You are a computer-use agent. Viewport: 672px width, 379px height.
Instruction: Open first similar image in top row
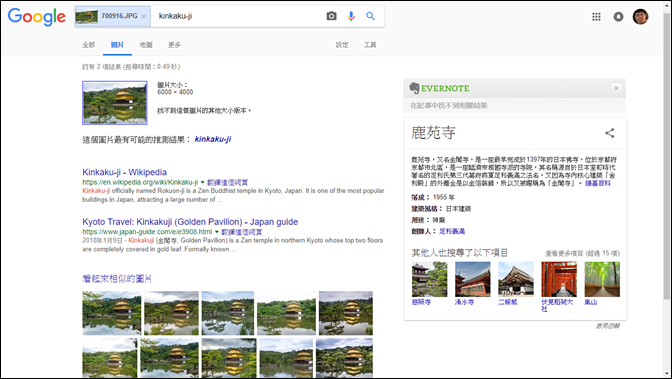click(111, 313)
